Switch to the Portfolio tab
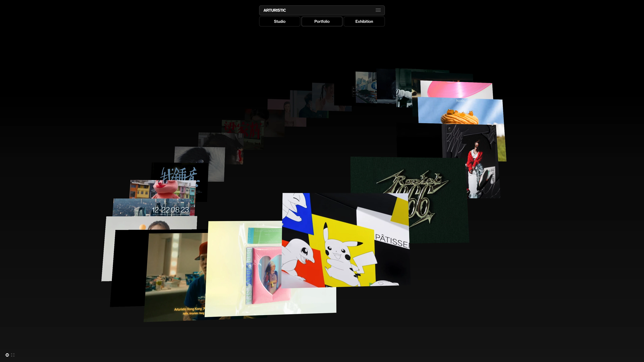Image resolution: width=644 pixels, height=362 pixels. click(x=322, y=21)
